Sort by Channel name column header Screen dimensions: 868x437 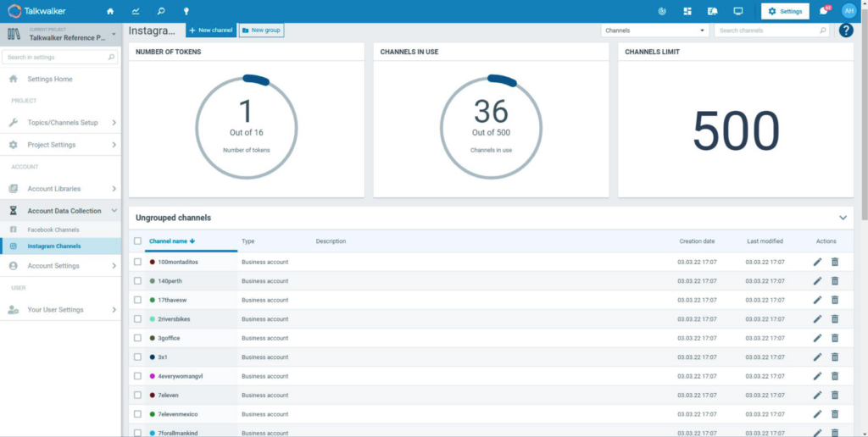pos(172,241)
